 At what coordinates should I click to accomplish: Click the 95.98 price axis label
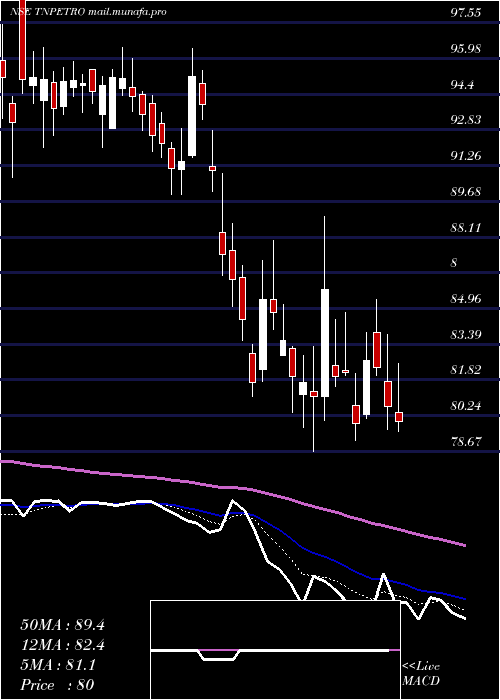point(466,48)
